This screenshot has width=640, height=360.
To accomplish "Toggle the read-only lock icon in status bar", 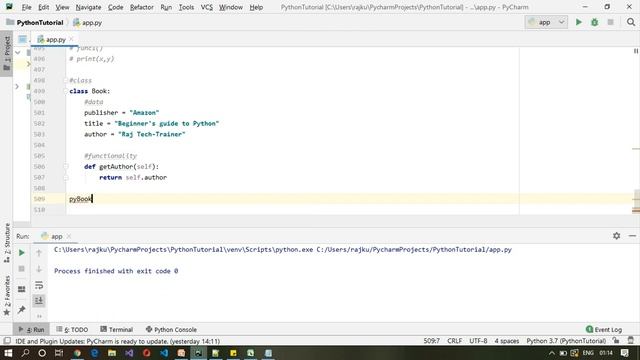I will pyautogui.click(x=616, y=340).
